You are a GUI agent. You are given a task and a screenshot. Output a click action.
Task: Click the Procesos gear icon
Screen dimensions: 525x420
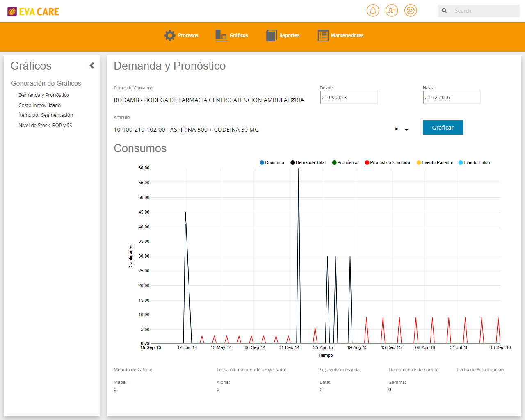pyautogui.click(x=170, y=35)
